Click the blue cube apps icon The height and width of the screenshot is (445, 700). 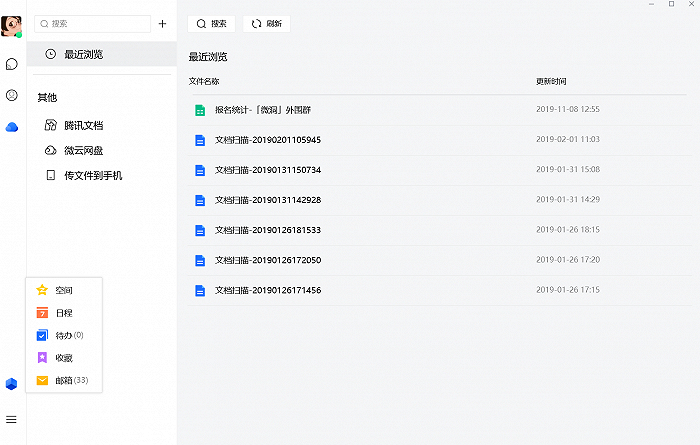pos(11,384)
